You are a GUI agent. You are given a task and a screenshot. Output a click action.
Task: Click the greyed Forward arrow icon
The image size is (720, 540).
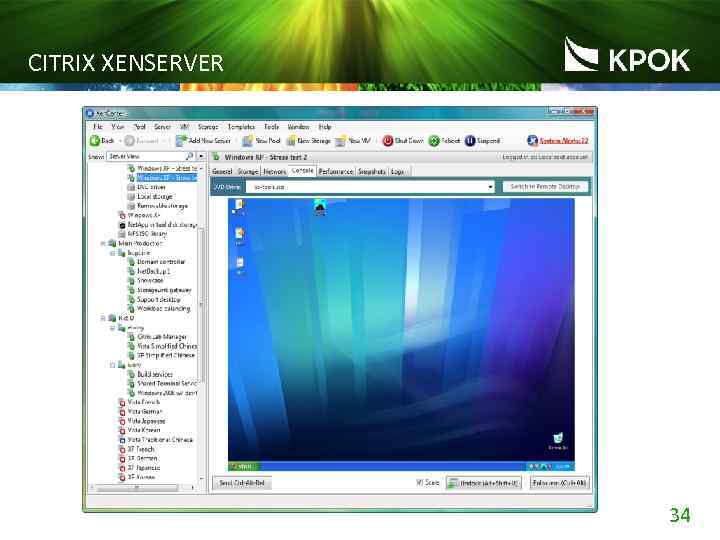[x=129, y=141]
